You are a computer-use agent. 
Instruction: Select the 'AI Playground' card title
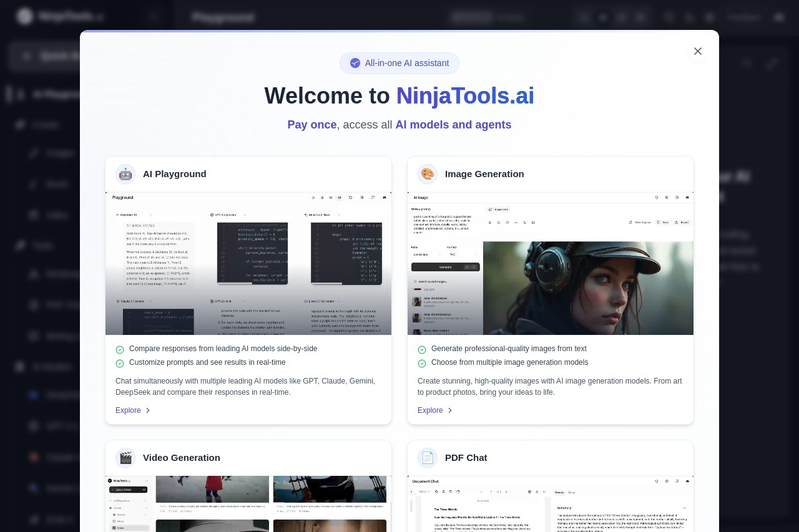click(175, 174)
